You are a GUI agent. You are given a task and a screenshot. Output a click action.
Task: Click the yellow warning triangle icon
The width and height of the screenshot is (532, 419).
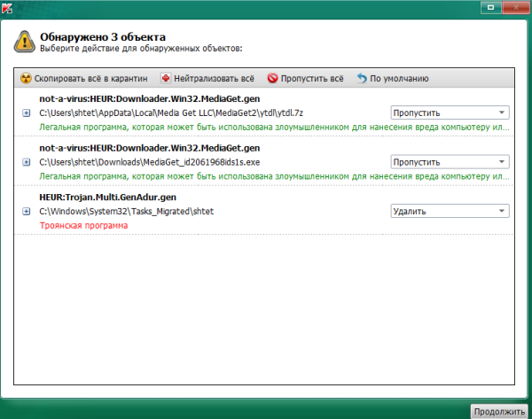pos(25,42)
